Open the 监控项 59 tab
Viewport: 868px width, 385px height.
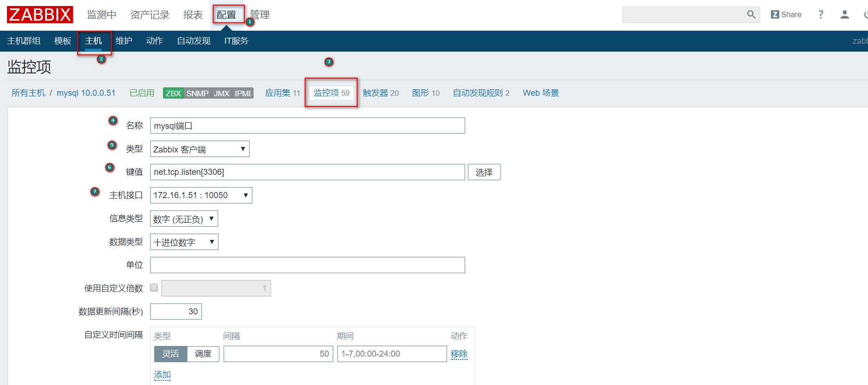click(x=332, y=93)
